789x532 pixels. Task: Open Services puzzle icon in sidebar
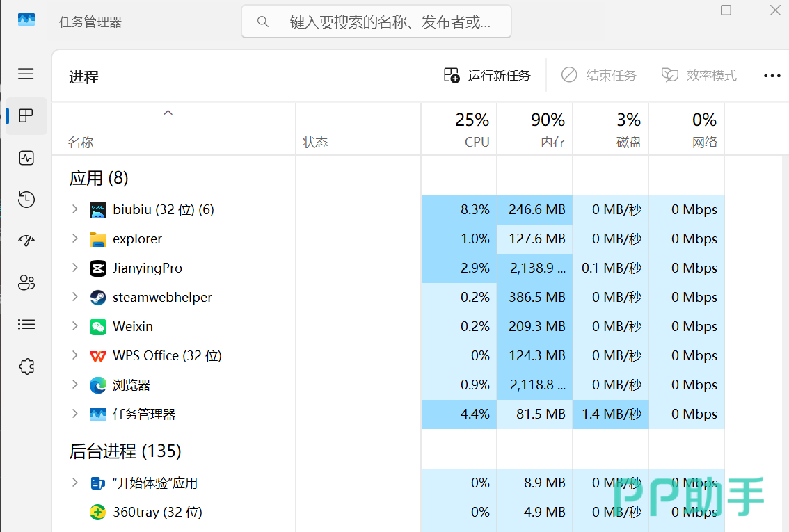coord(26,366)
